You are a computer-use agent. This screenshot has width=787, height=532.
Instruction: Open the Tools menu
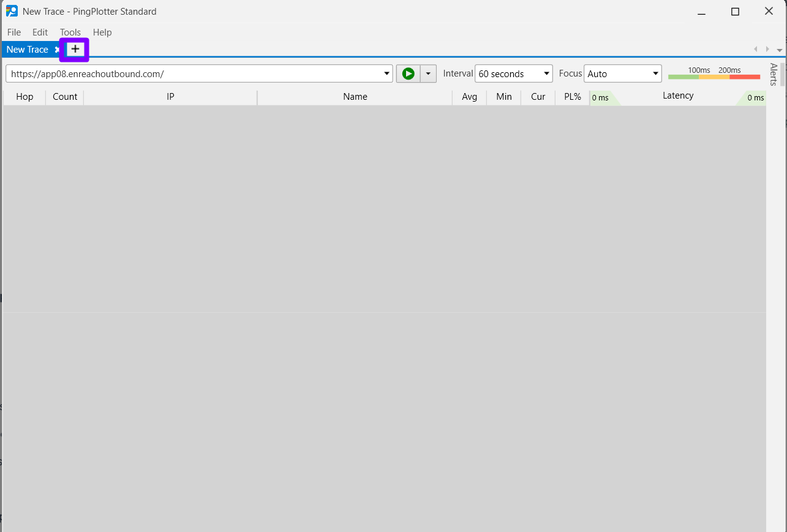70,32
